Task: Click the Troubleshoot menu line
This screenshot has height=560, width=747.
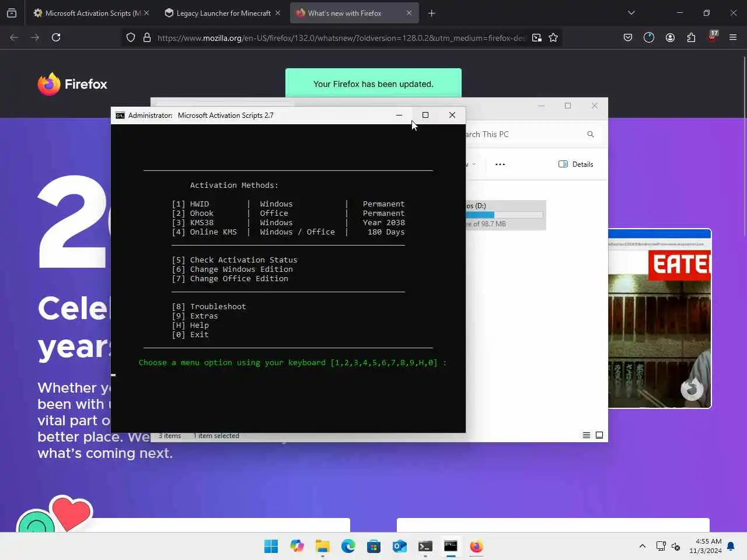Action: click(209, 307)
